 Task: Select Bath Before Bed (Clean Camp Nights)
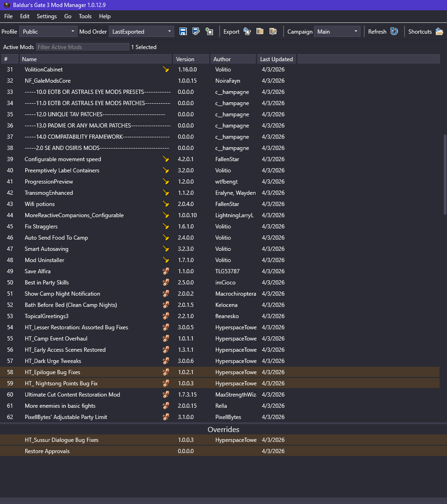(220, 305)
